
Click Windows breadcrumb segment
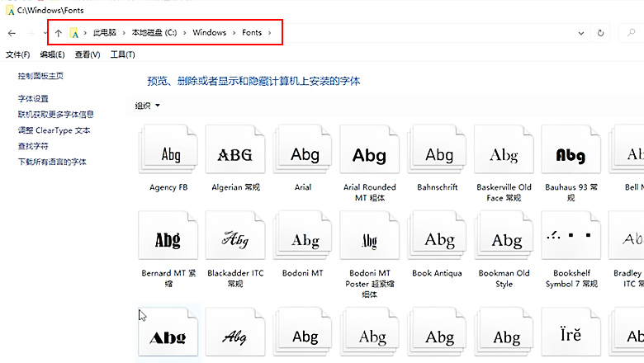(210, 33)
